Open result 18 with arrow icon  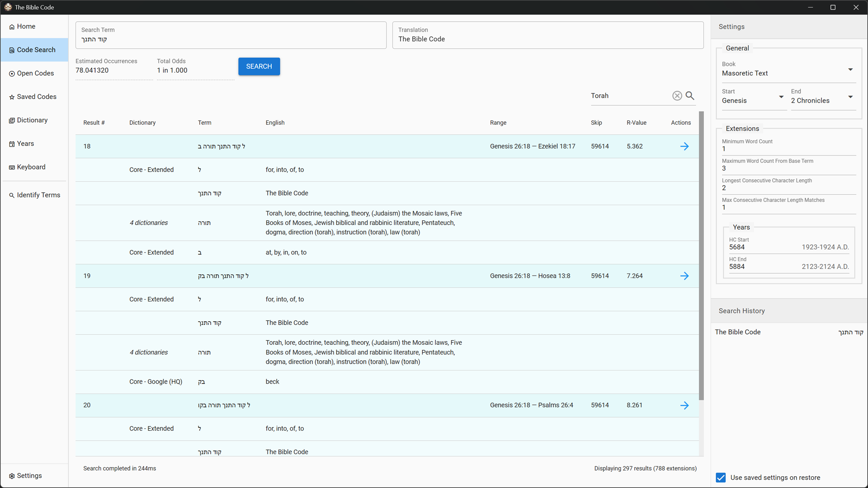tap(684, 146)
